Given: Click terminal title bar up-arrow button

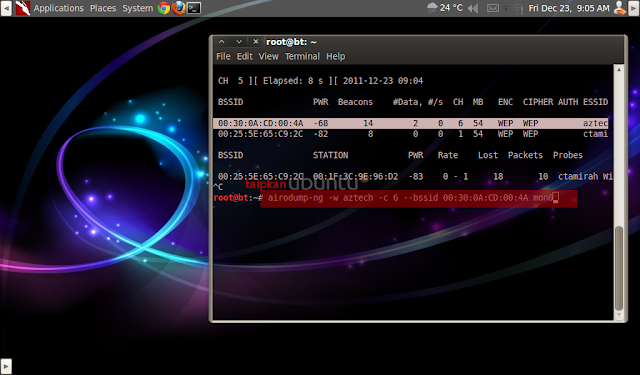Looking at the screenshot, I should click(x=221, y=42).
